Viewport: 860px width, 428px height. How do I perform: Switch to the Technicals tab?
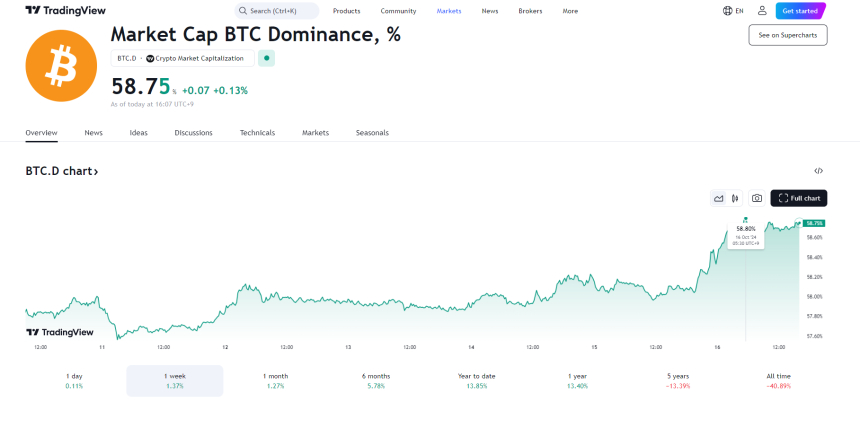(257, 132)
